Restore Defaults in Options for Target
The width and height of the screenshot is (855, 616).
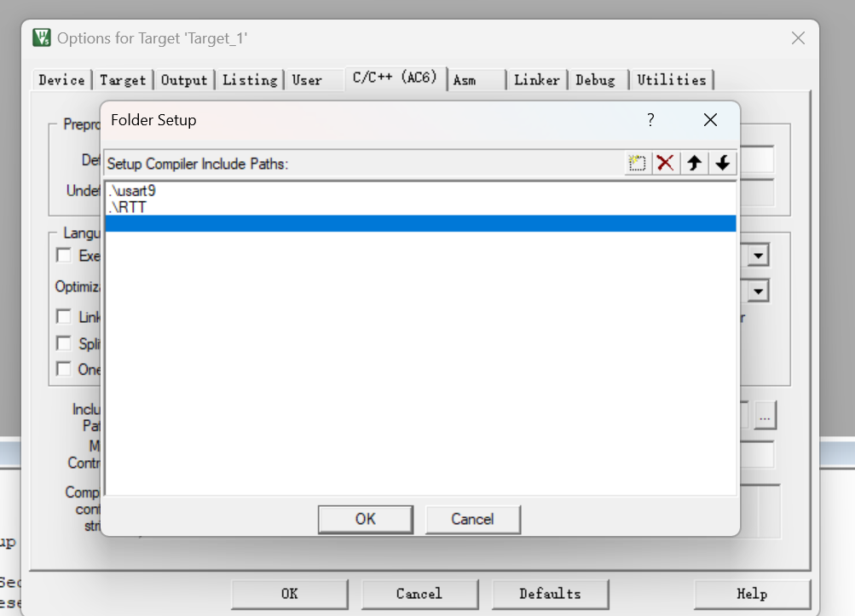point(550,594)
